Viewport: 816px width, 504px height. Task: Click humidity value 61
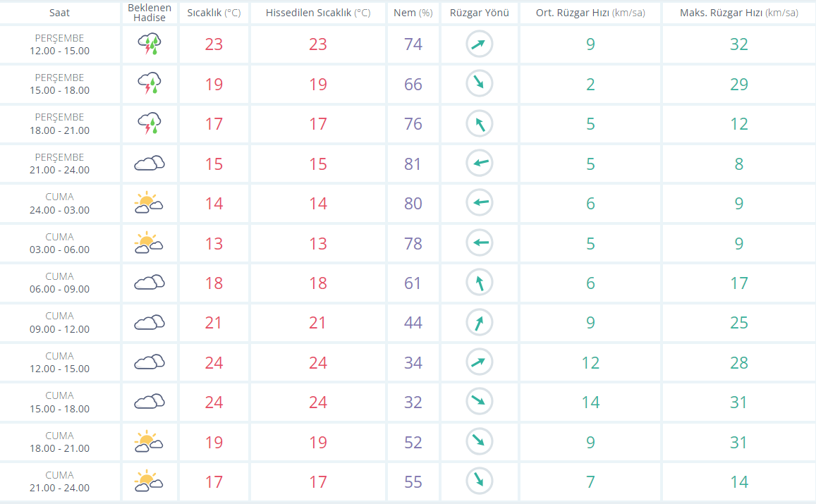point(413,283)
